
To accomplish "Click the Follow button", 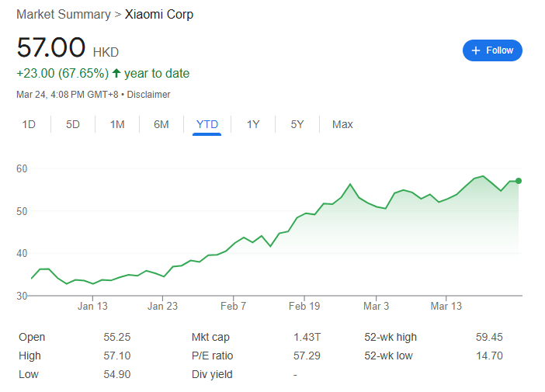I will click(492, 50).
